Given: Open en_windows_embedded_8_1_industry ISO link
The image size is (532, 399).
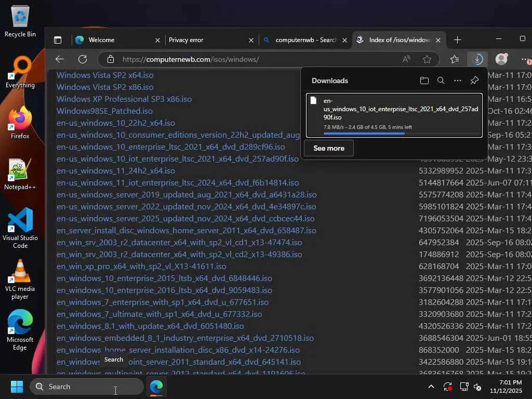Looking at the screenshot, I should pos(185,338).
